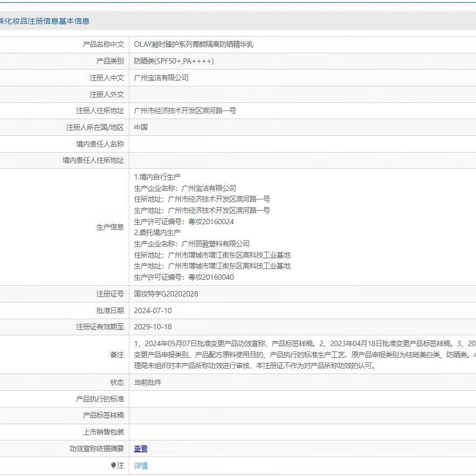This screenshot has width=476, height=476.
Task: Open the 详情 link in the 注 row
Action: click(x=141, y=466)
